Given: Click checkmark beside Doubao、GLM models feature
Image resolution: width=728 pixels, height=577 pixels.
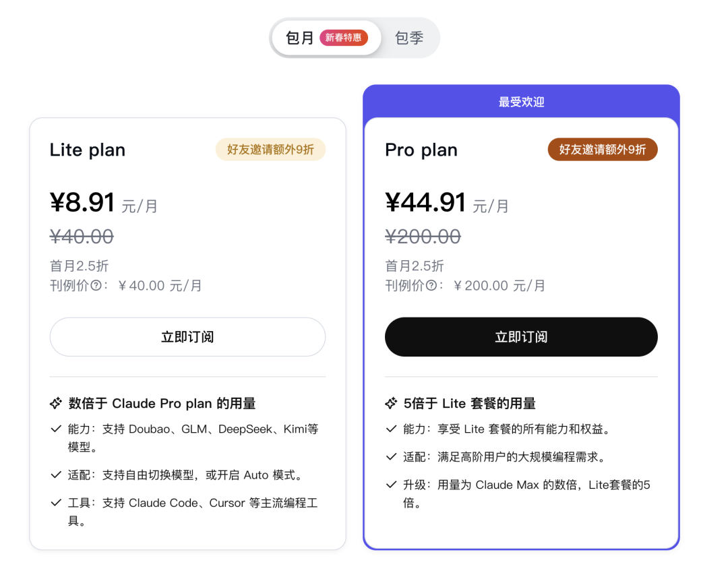Looking at the screenshot, I should pyautogui.click(x=56, y=429).
